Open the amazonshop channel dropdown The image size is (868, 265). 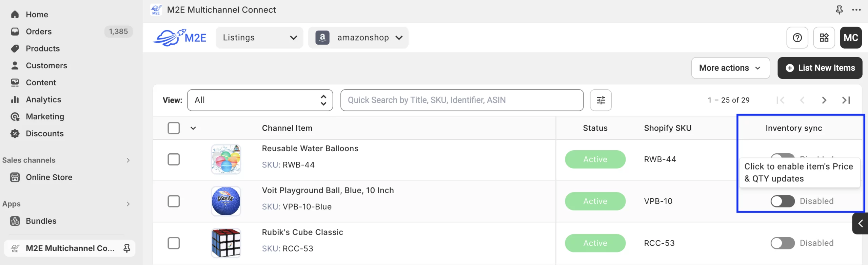[x=358, y=38]
